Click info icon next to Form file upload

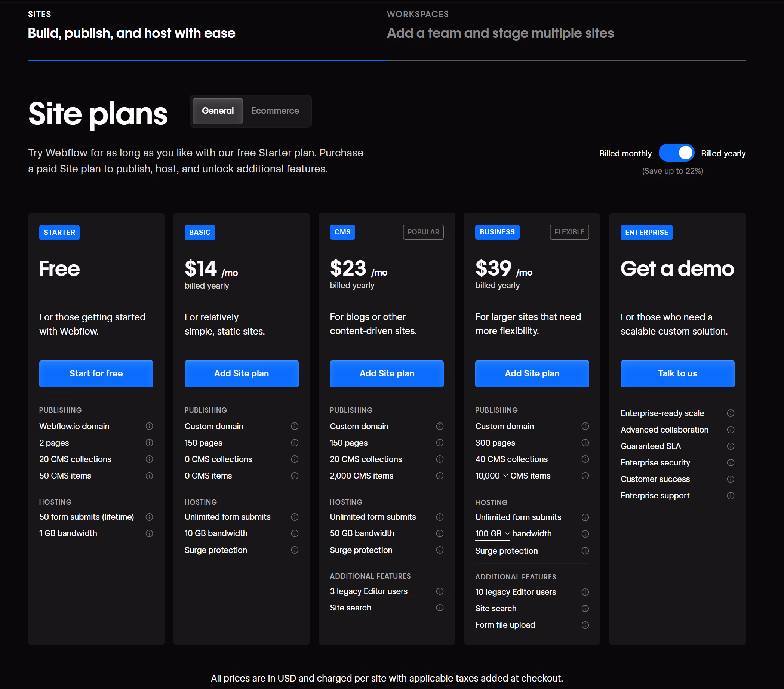pyautogui.click(x=585, y=625)
